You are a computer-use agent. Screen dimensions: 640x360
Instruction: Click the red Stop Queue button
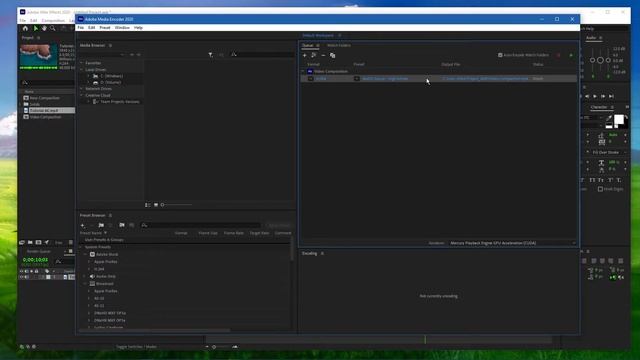tap(559, 55)
